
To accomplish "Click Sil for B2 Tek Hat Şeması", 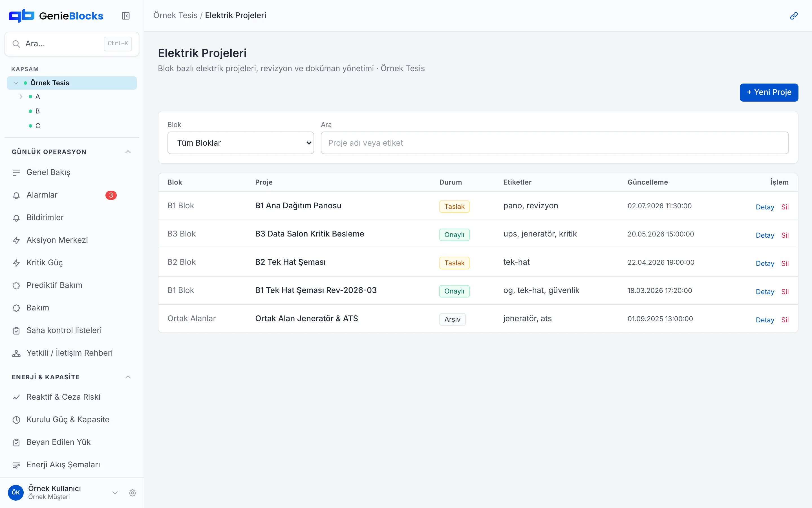I will pyautogui.click(x=784, y=263).
